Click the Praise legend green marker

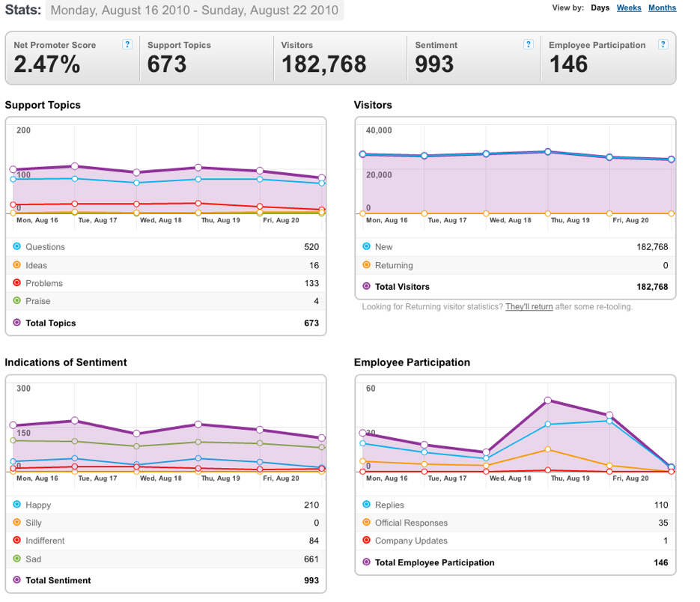point(17,300)
